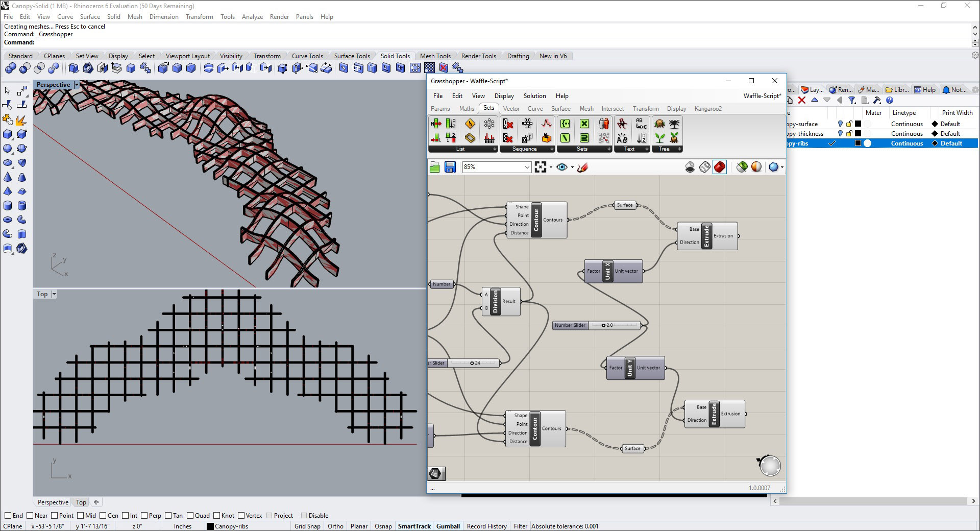Click the Grasshopper save file icon
The image size is (980, 531).
(x=450, y=167)
